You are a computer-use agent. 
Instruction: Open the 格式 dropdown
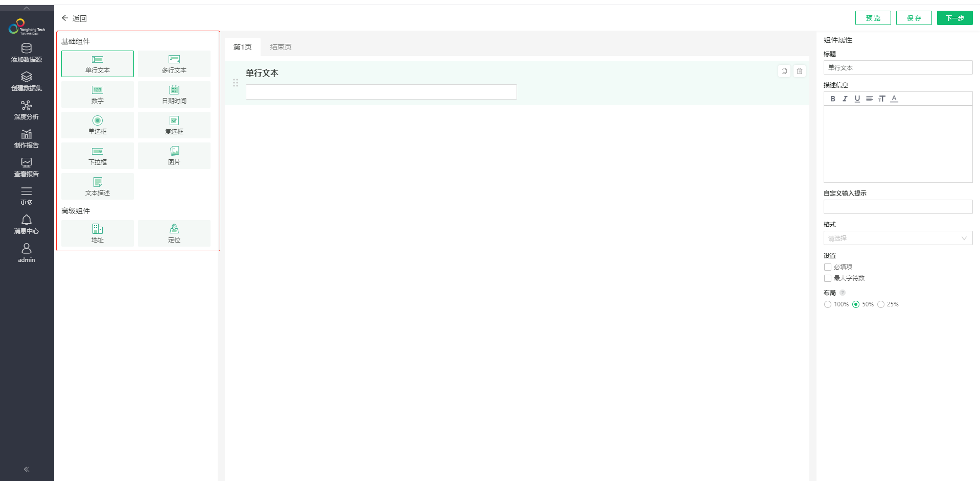point(898,238)
